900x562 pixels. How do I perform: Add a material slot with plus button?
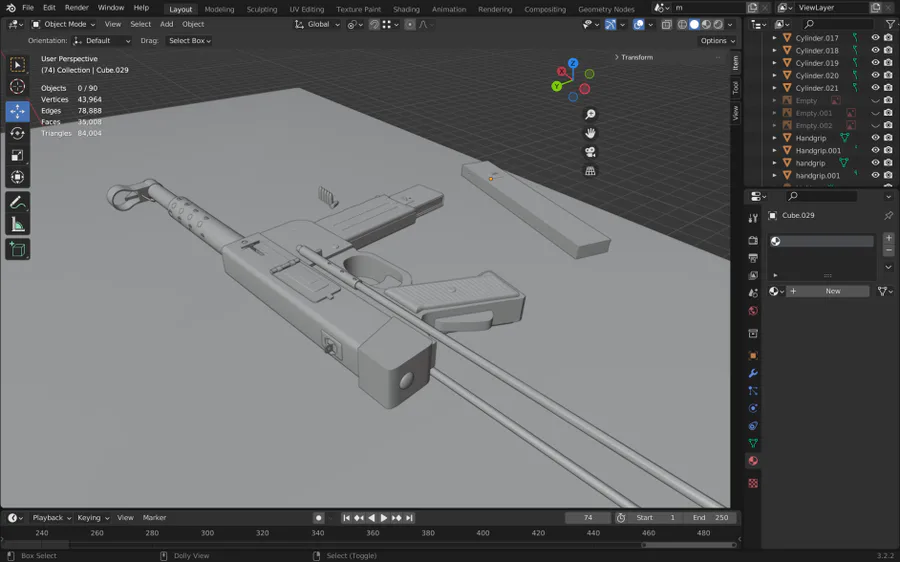click(x=889, y=238)
